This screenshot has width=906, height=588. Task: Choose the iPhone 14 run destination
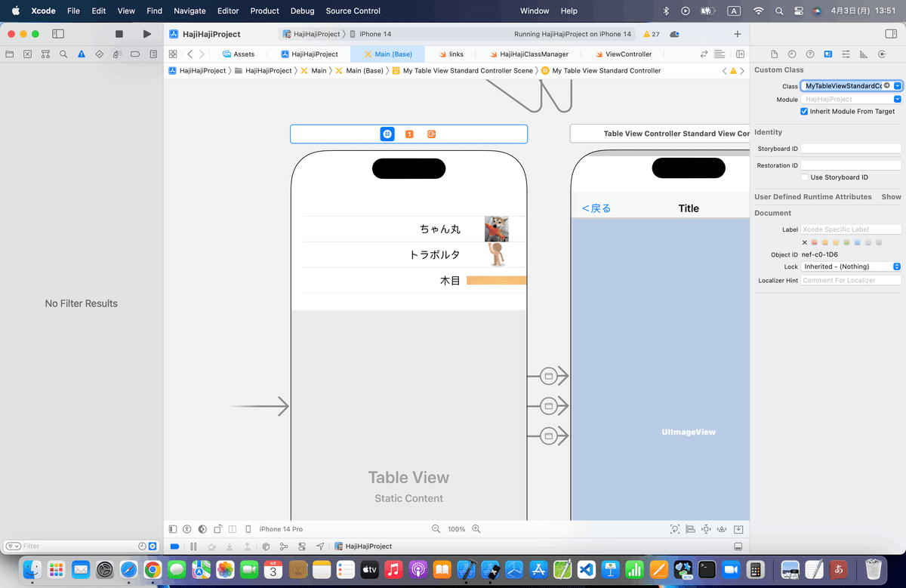click(x=370, y=34)
